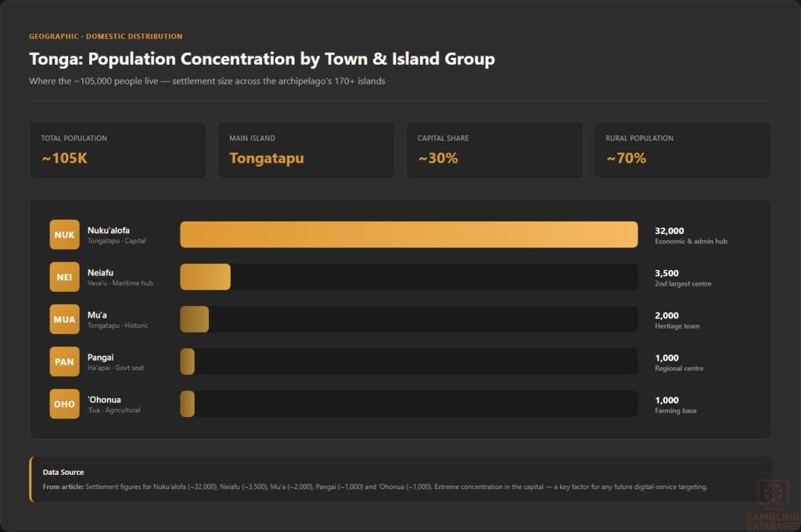The width and height of the screenshot is (801, 532).
Task: Click the 'Neiafu' town name
Action: coord(100,273)
